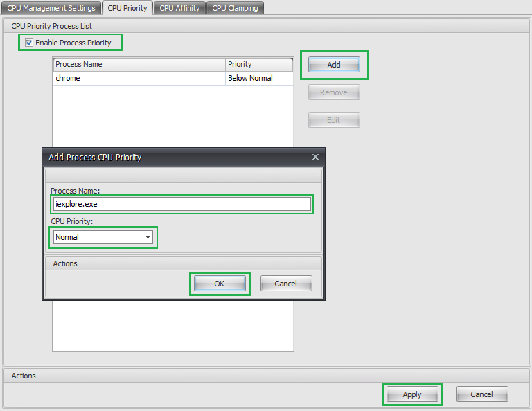Close the Add Process CPU Priority dialog
532x411 pixels.
(x=315, y=157)
